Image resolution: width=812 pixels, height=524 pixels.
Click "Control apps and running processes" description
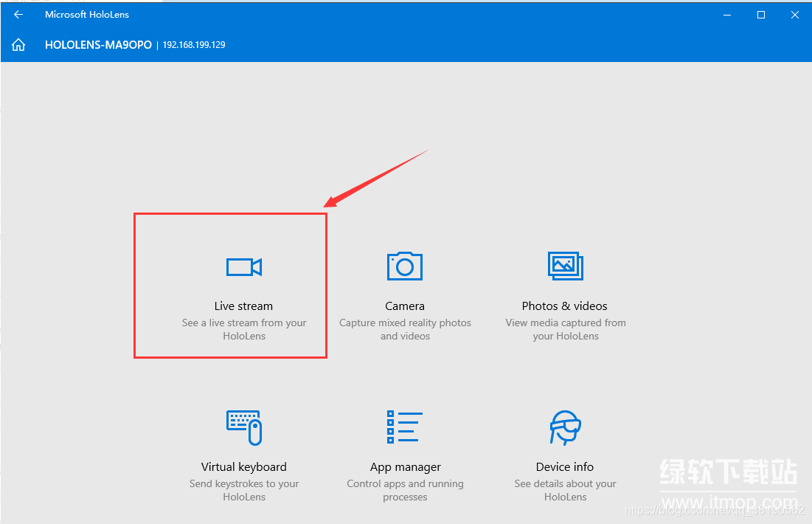coord(405,490)
